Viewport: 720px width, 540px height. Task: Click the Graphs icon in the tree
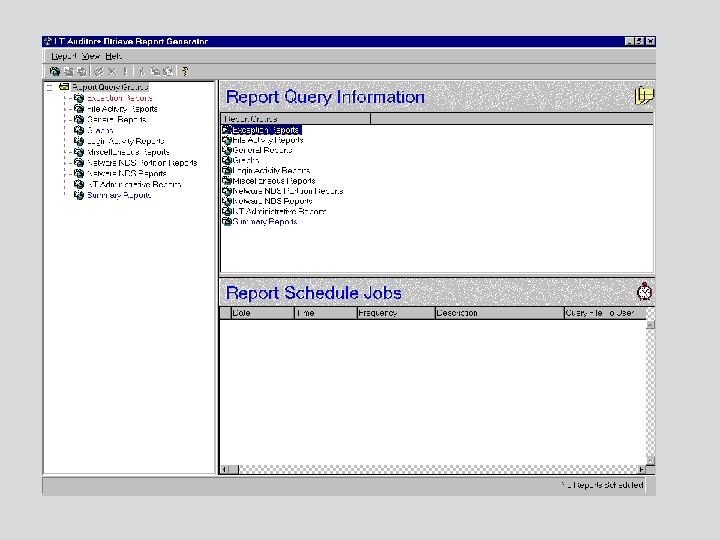[79, 130]
